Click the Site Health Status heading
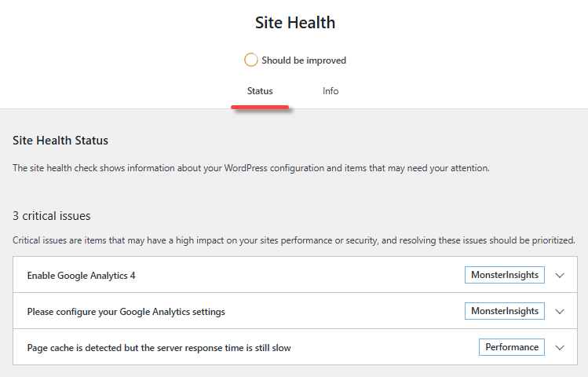This screenshot has height=377, width=588. 60,141
